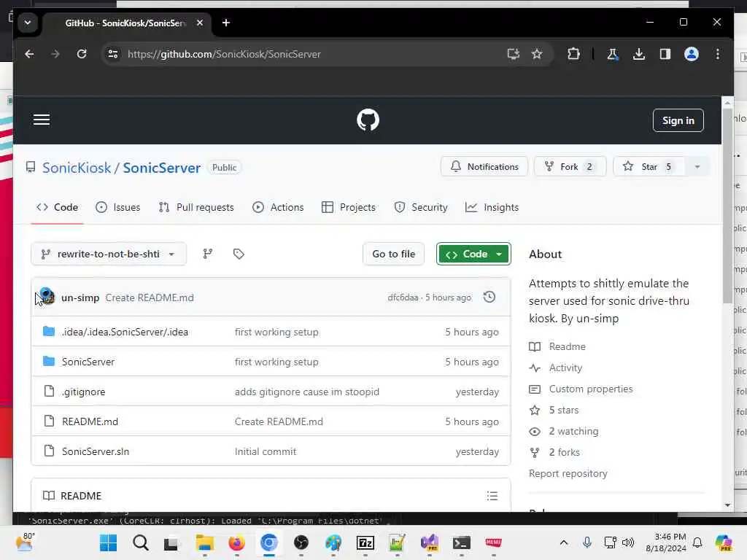The height and width of the screenshot is (560, 747).
Task: Click the address bar URL
Action: tap(225, 54)
